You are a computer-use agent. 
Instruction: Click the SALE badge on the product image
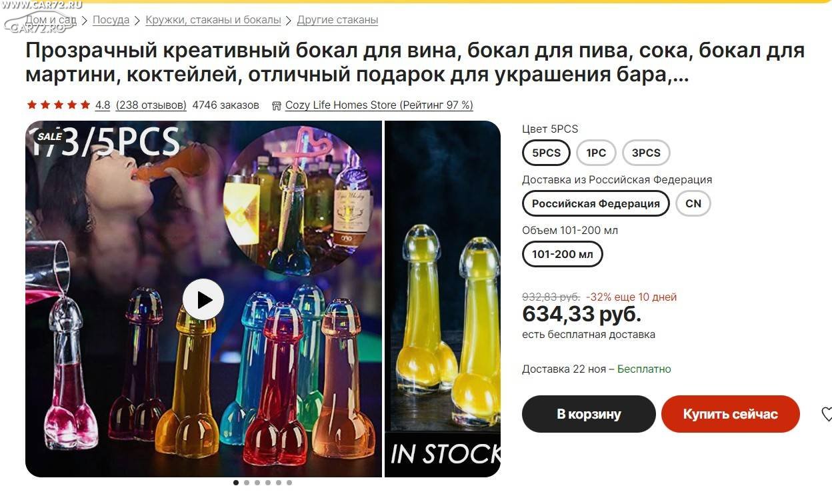(x=49, y=136)
